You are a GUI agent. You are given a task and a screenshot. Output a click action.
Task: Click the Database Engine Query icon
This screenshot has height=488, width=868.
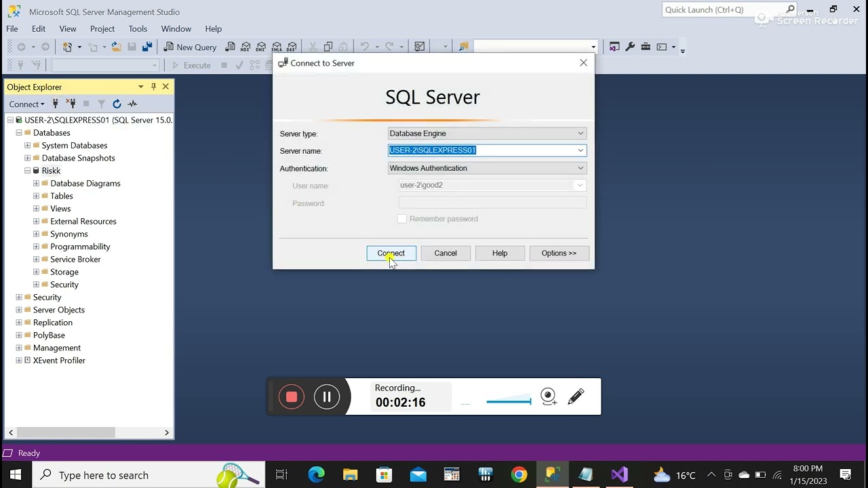231,47
